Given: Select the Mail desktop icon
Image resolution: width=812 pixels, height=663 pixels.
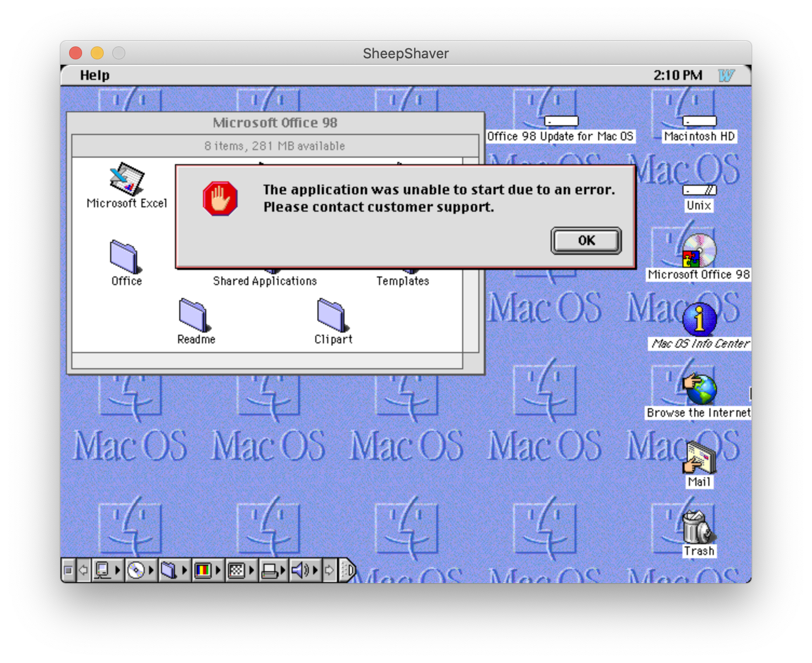Looking at the screenshot, I should (x=700, y=458).
